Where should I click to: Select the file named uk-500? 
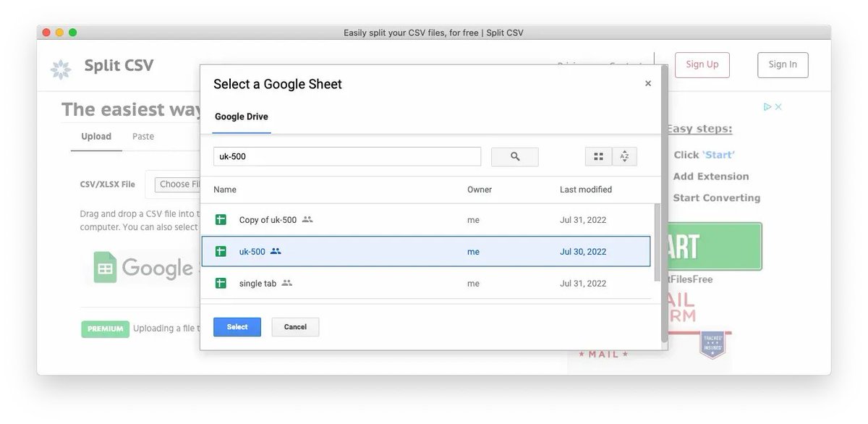(427, 252)
